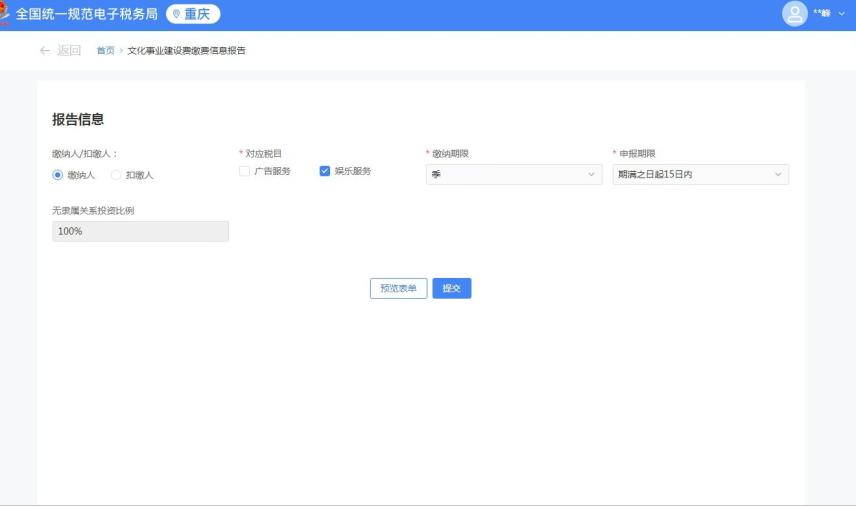Viewport: 856px width, 506px height.
Task: Open the 申报期限 dropdown showing 期满之日起15日内
Action: pyautogui.click(x=699, y=175)
